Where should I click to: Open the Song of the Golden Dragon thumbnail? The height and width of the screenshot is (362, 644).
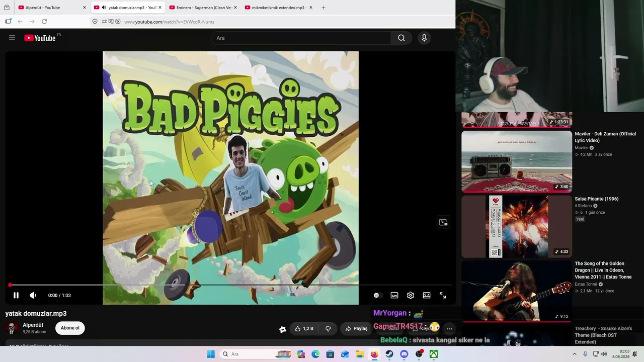coord(517,292)
